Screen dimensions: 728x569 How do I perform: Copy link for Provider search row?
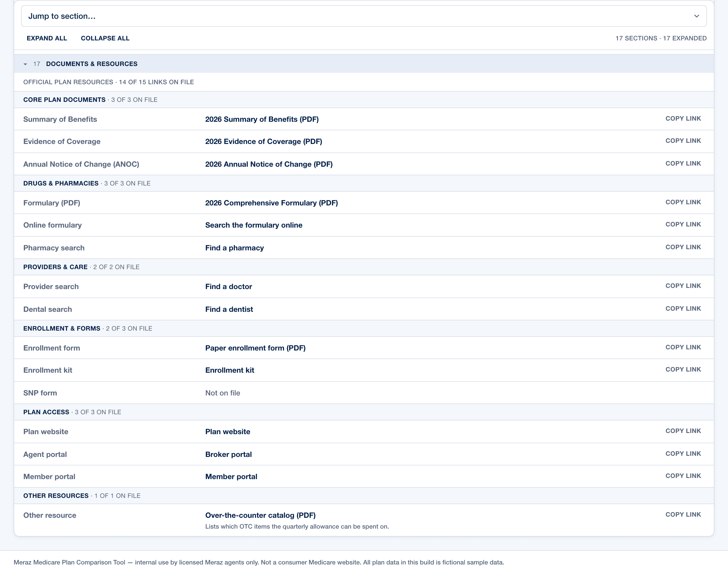click(x=683, y=286)
